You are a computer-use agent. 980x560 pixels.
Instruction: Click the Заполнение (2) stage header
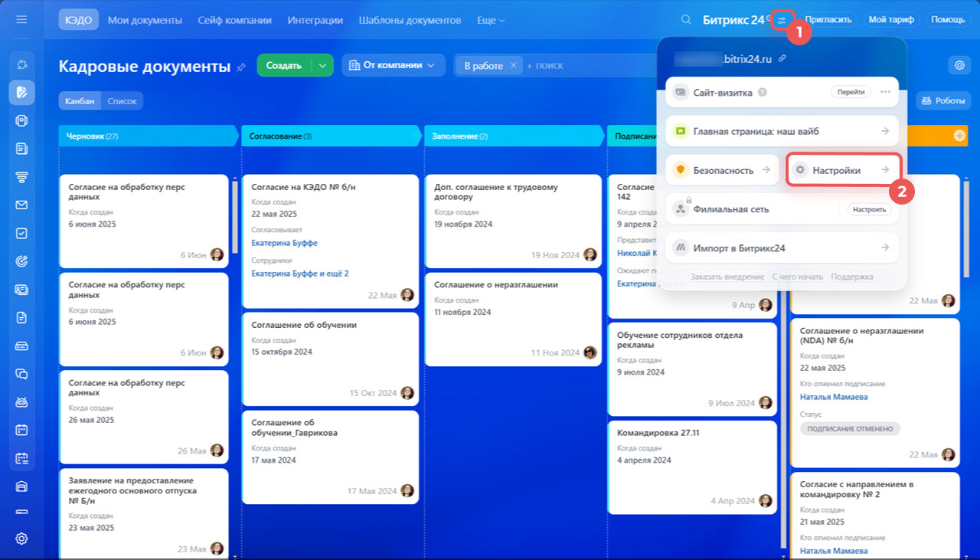point(514,136)
